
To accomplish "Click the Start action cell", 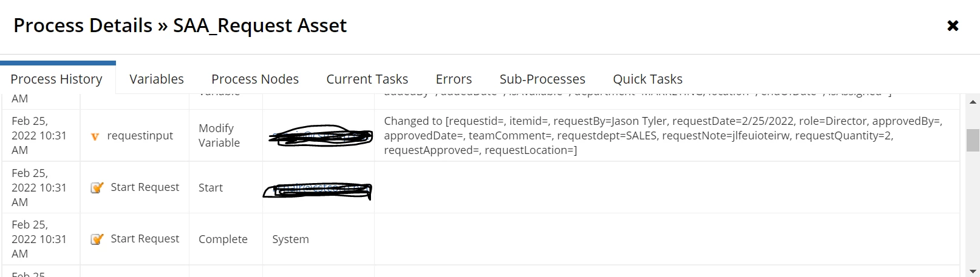I will click(x=226, y=188).
